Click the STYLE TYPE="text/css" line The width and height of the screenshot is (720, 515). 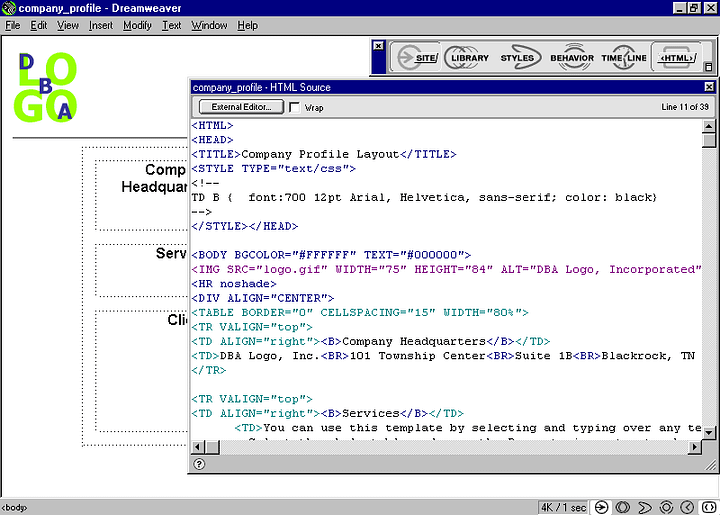[274, 168]
